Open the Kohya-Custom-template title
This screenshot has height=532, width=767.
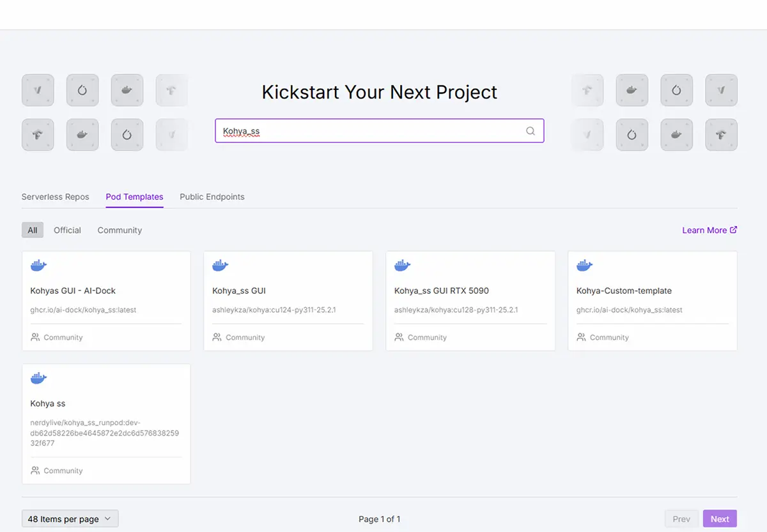pos(624,291)
